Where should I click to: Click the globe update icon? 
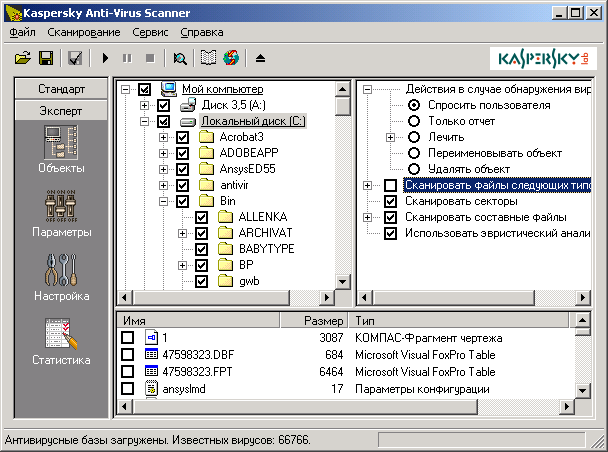tap(231, 59)
